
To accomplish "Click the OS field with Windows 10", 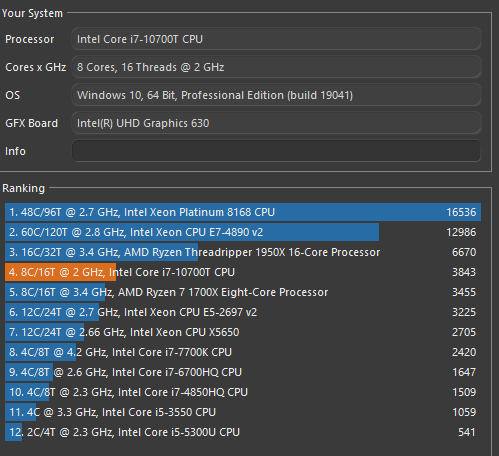I will click(x=276, y=95).
